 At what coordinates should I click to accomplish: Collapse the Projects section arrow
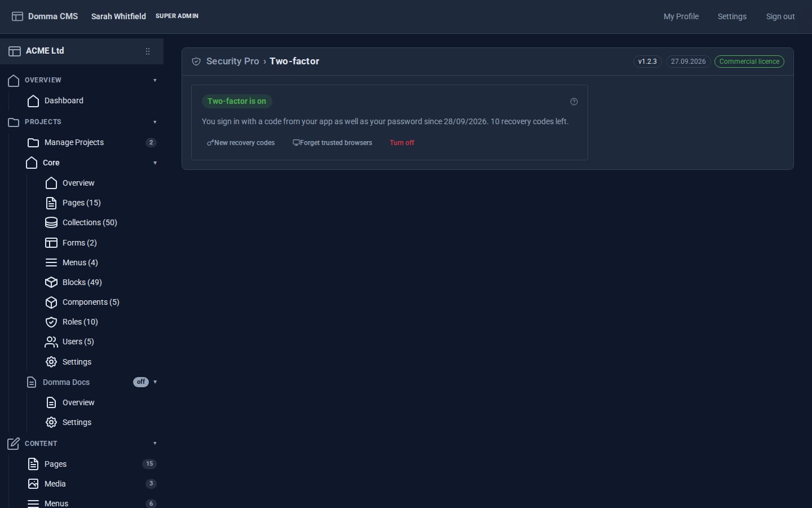coord(155,122)
